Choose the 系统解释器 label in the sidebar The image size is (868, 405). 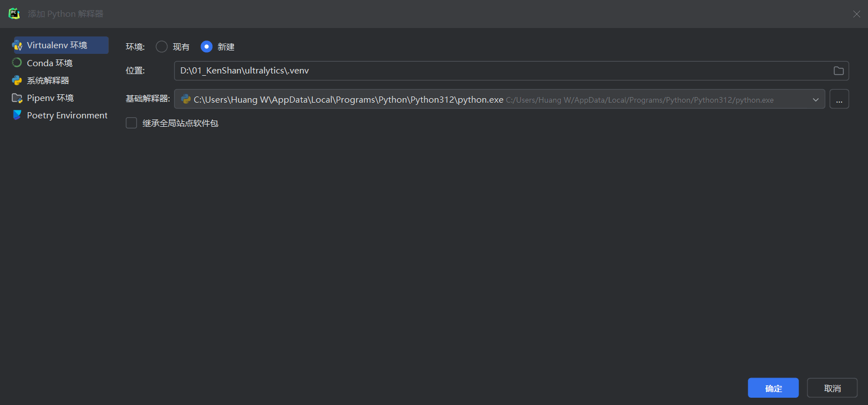[x=48, y=80]
